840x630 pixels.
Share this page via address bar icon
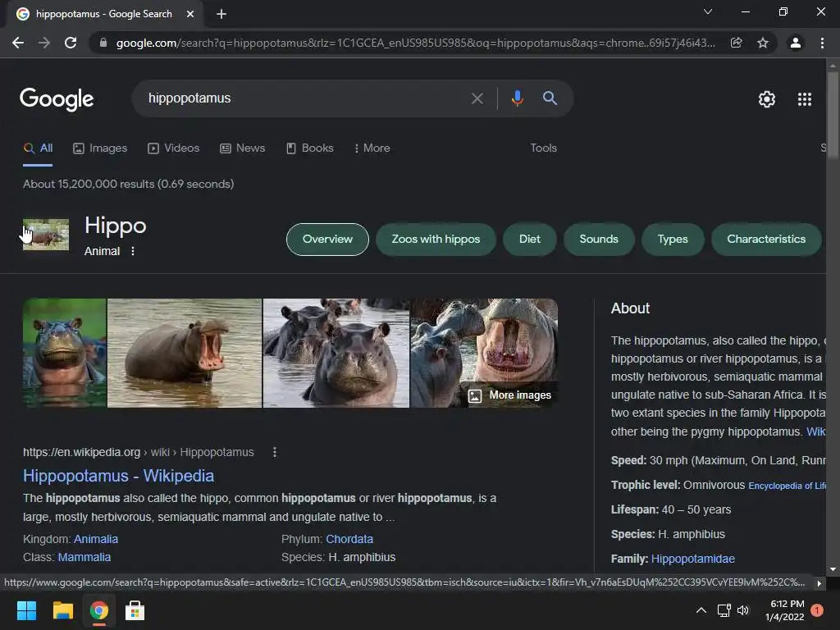[x=737, y=43]
